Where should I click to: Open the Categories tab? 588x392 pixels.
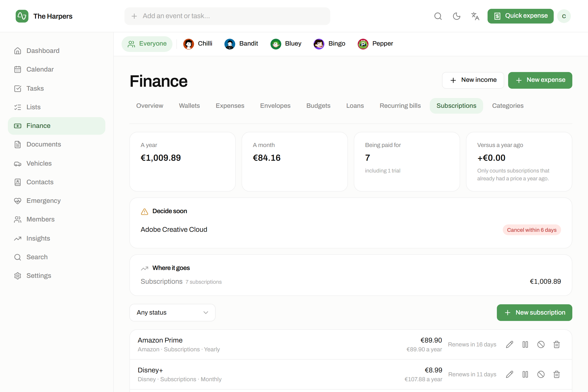tap(507, 106)
